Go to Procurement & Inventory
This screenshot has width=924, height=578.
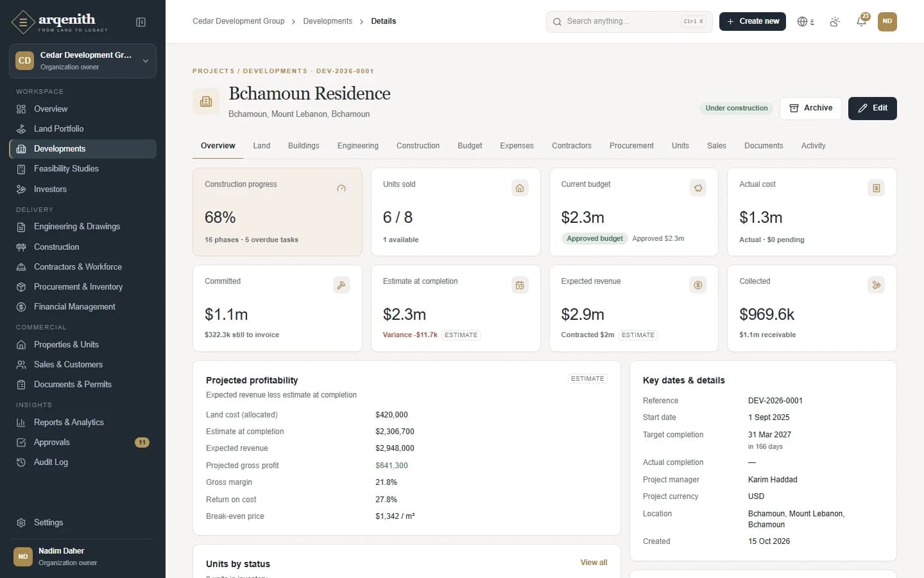pos(83,286)
